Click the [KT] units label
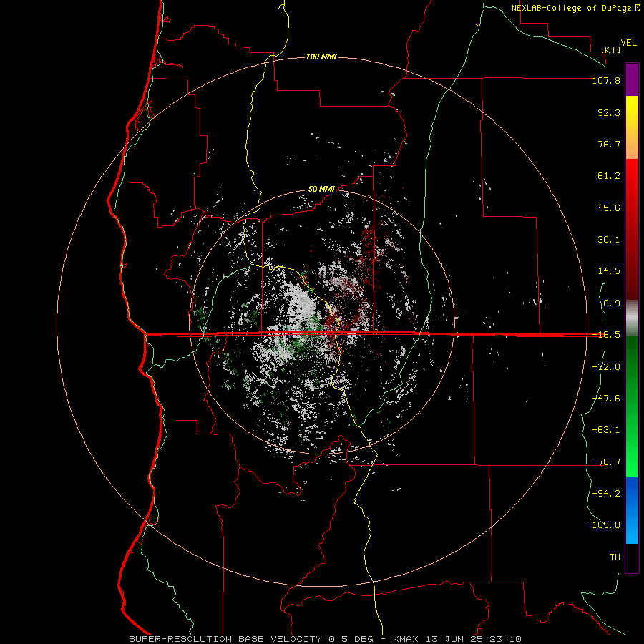 point(611,49)
